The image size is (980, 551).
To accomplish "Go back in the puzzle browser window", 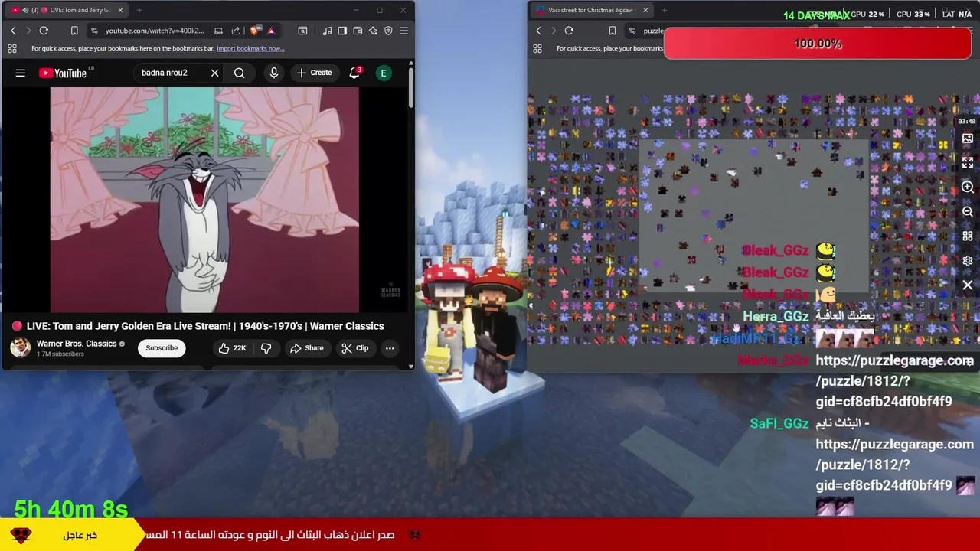I will [538, 31].
